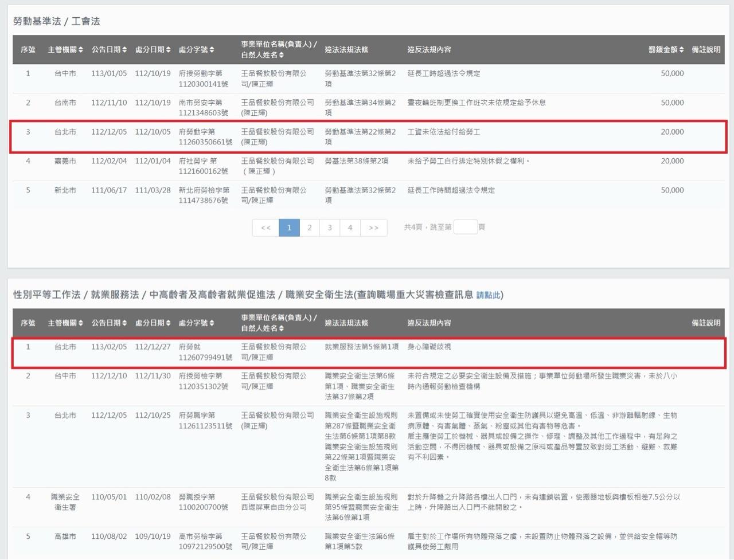Sort the labor standards table by 罰鍰金額
Image resolution: width=734 pixels, height=560 pixels.
(666, 50)
